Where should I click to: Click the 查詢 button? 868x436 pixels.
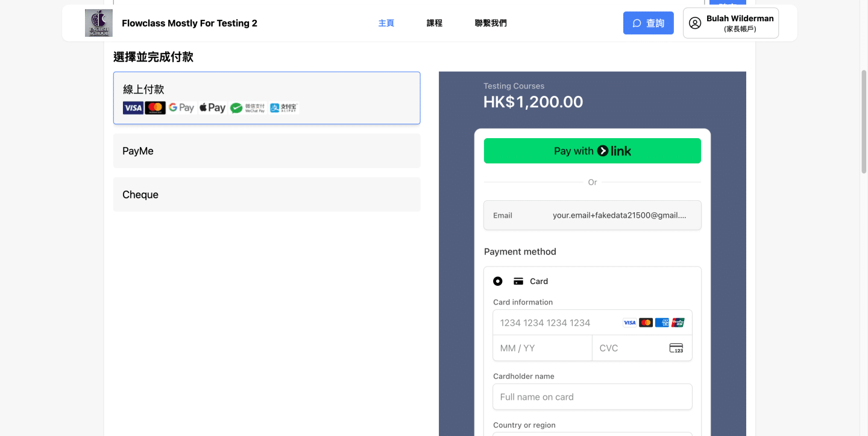[649, 23]
